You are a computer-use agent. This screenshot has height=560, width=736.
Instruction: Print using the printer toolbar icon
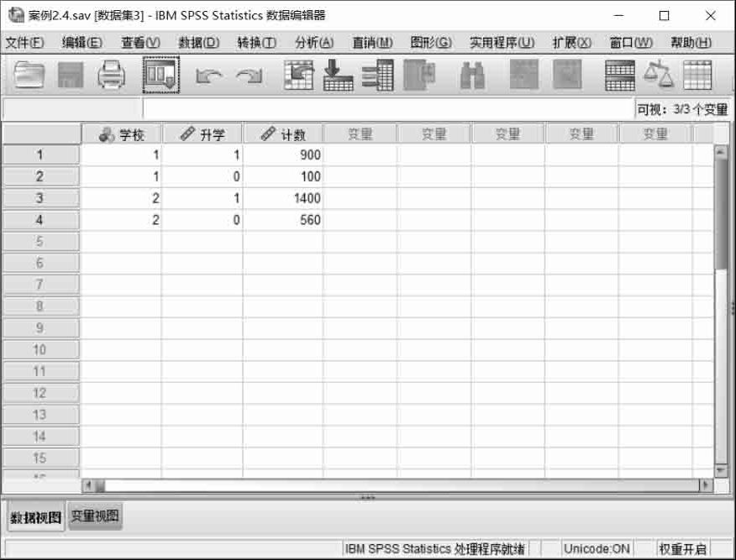[x=111, y=75]
